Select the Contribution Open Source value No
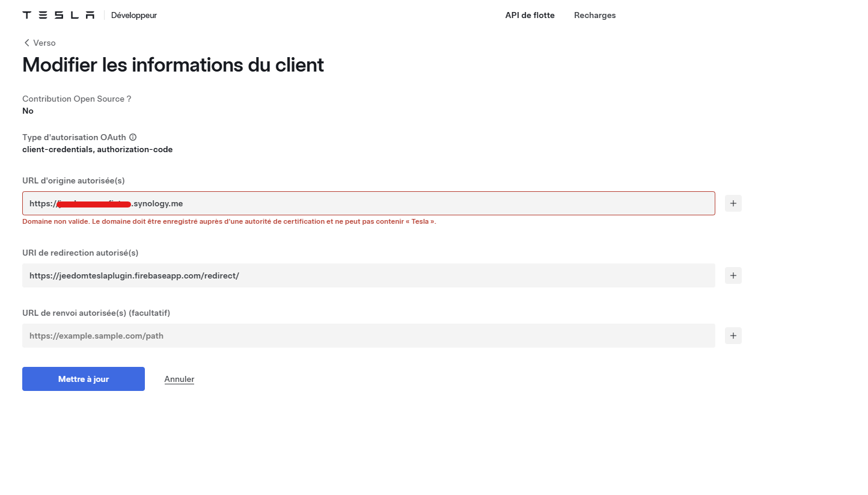This screenshot has height=495, width=868. coord(28,111)
